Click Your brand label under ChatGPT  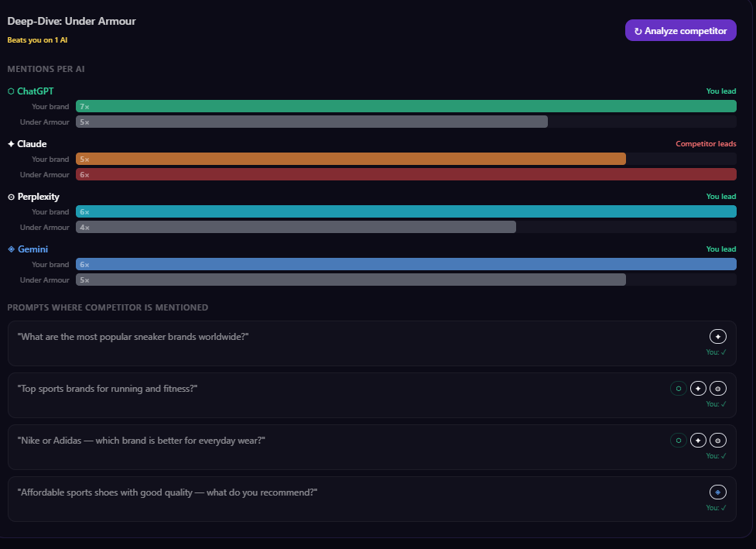point(50,107)
